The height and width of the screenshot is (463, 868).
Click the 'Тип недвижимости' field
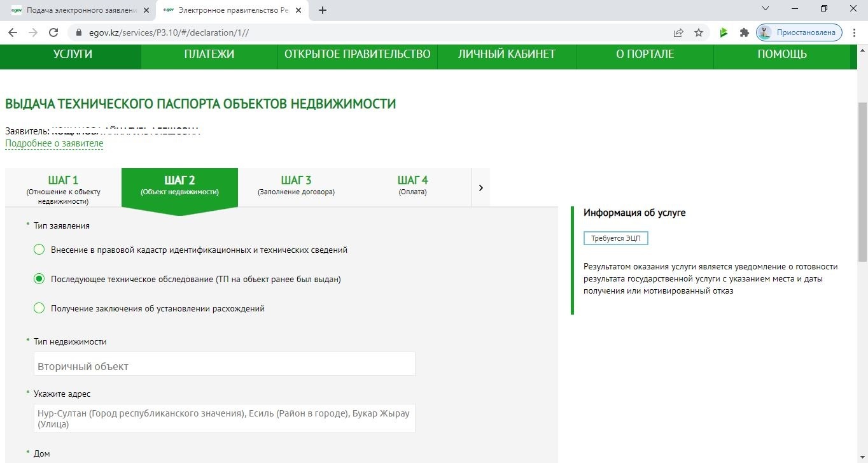225,364
